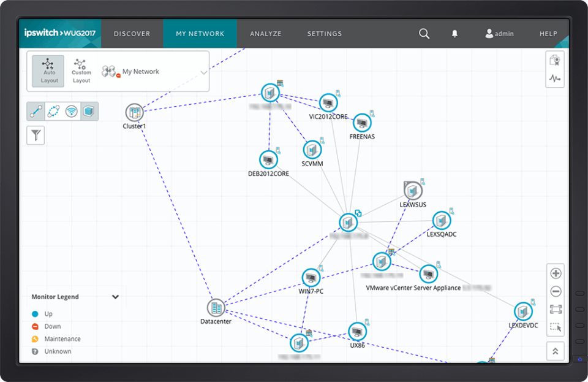
Task: Open the search magnifier icon
Action: point(424,34)
